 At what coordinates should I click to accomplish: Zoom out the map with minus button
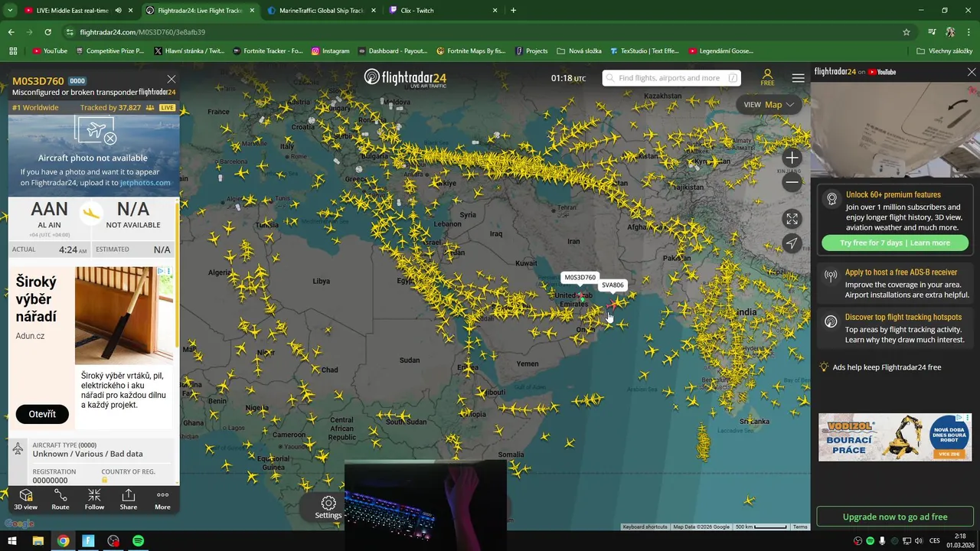[792, 182]
